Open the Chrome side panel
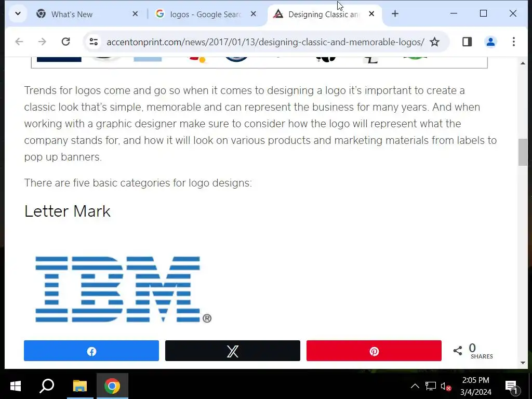 467,42
